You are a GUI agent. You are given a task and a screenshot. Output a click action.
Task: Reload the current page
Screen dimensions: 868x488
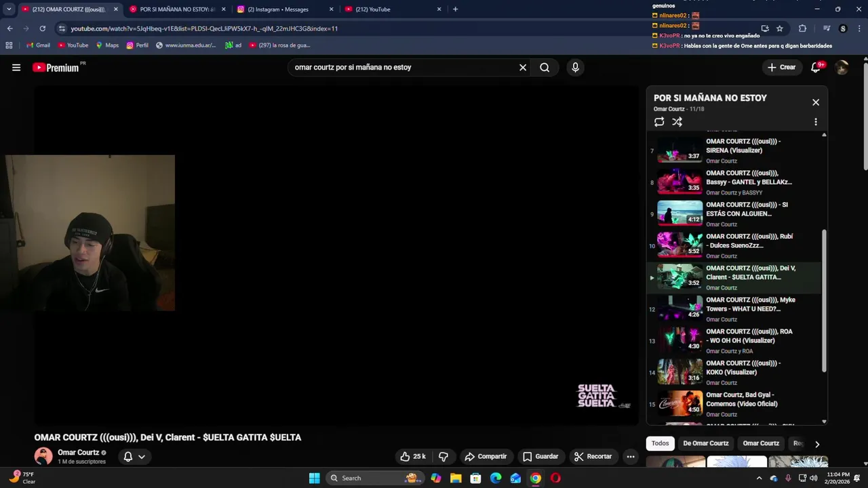click(x=42, y=28)
